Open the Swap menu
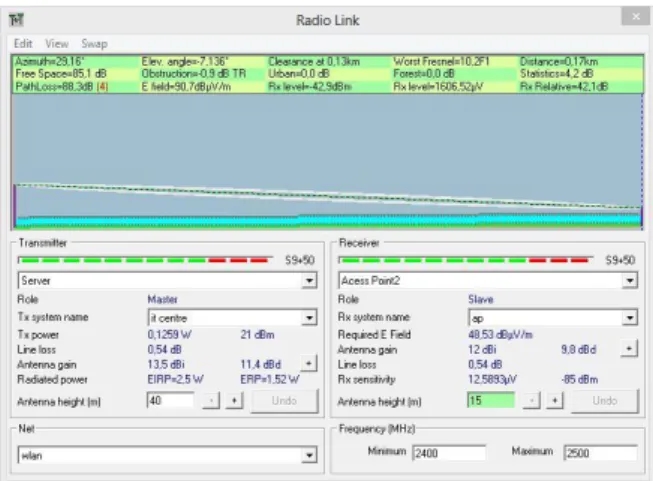Screen dimensions: 653x481 [x=95, y=44]
